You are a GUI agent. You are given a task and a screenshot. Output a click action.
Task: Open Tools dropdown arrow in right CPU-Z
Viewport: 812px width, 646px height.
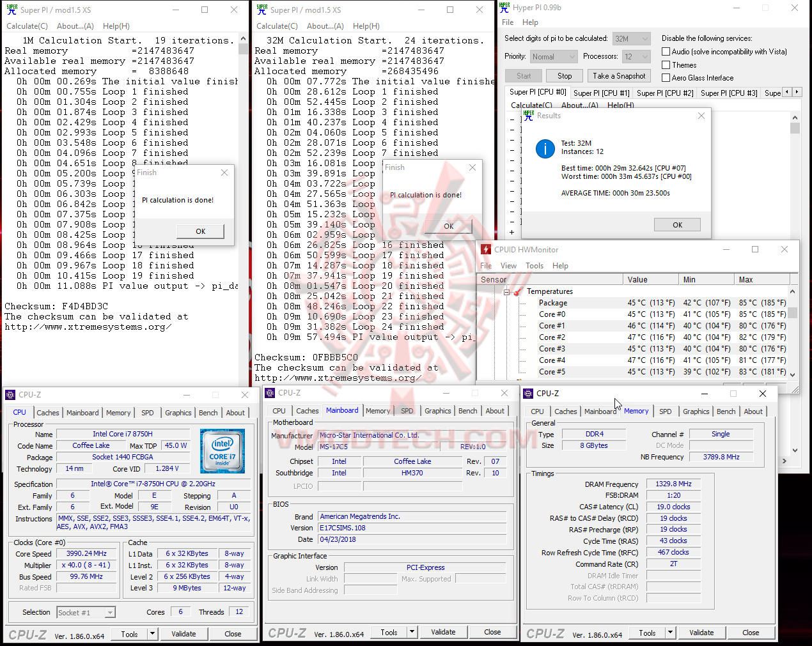pyautogui.click(x=670, y=633)
